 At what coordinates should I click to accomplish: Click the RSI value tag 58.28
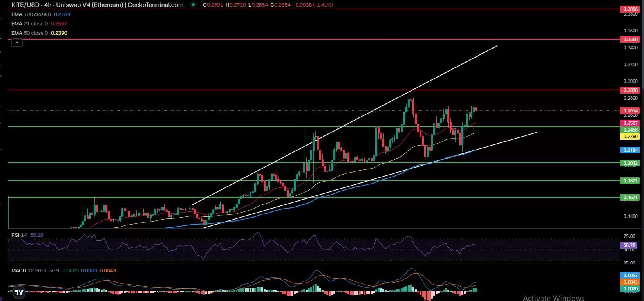tap(629, 245)
